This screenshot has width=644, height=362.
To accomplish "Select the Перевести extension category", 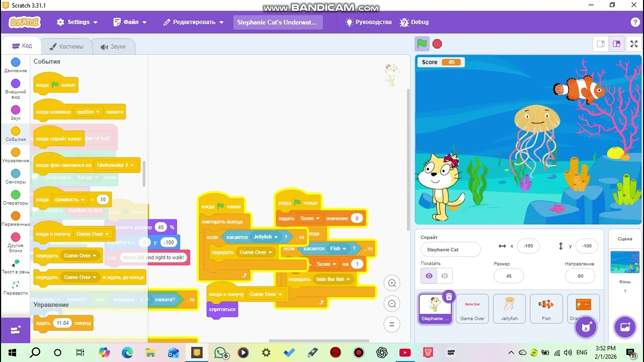I will pyautogui.click(x=16, y=288).
